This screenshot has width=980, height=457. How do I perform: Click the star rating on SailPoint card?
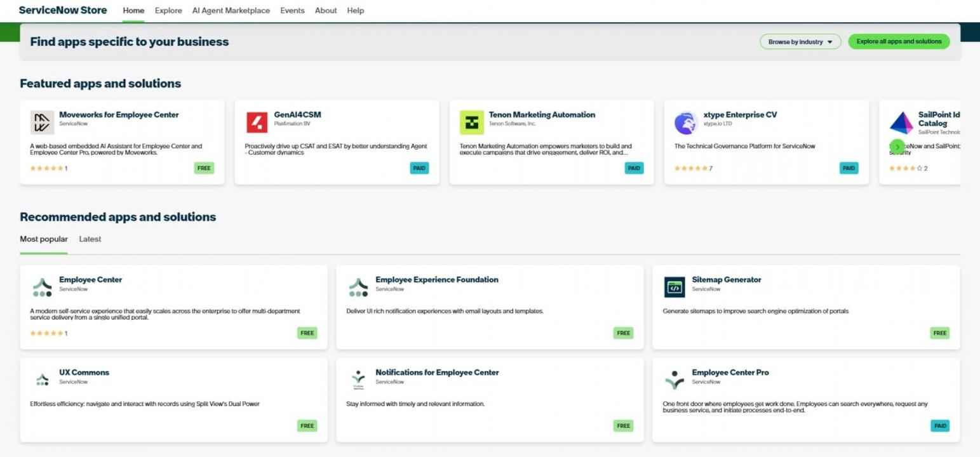tap(906, 168)
